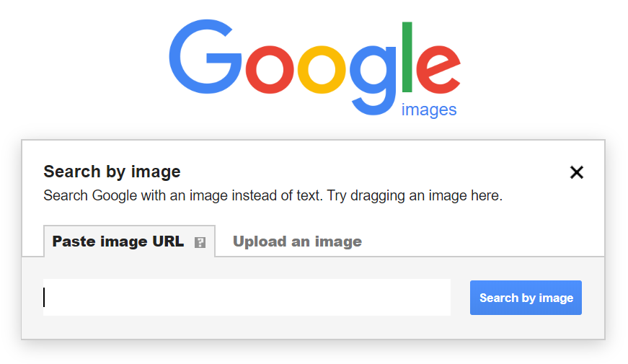Click the Google logo
Image resolution: width=628 pixels, height=364 pixels.
click(x=315, y=67)
